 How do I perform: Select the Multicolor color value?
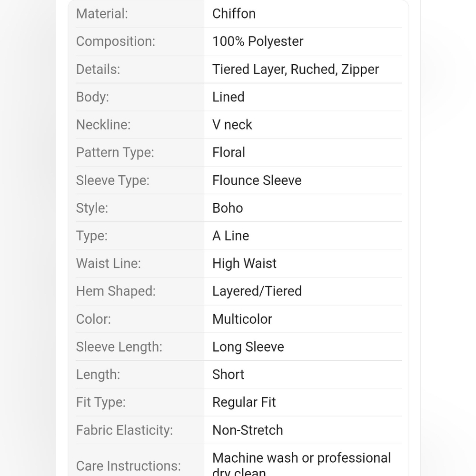click(242, 319)
